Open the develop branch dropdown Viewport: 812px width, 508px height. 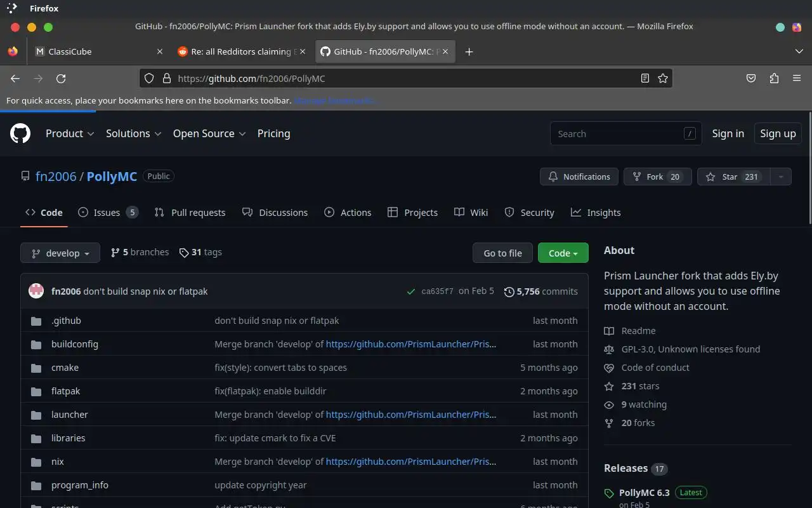point(60,253)
